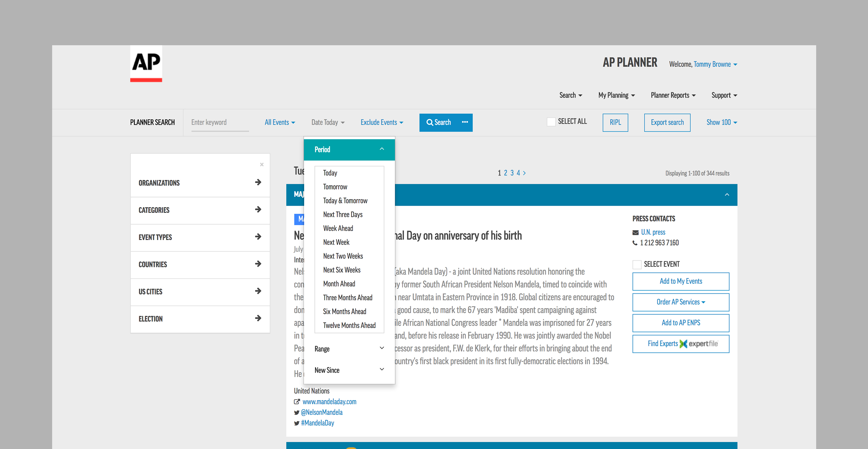Viewport: 868px width, 449px height.
Task: Expand the New Since section
Action: [x=349, y=370]
